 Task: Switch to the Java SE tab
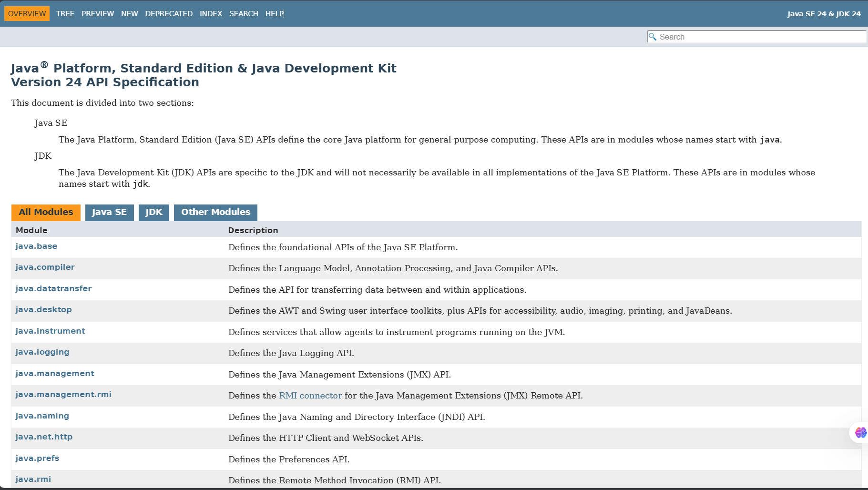coord(109,213)
